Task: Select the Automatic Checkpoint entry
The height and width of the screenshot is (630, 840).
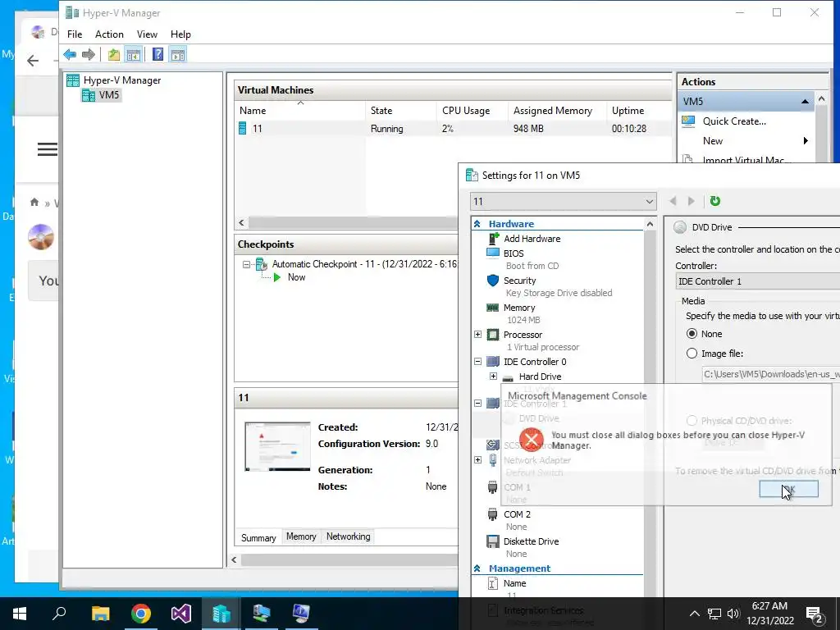Action: 364,264
